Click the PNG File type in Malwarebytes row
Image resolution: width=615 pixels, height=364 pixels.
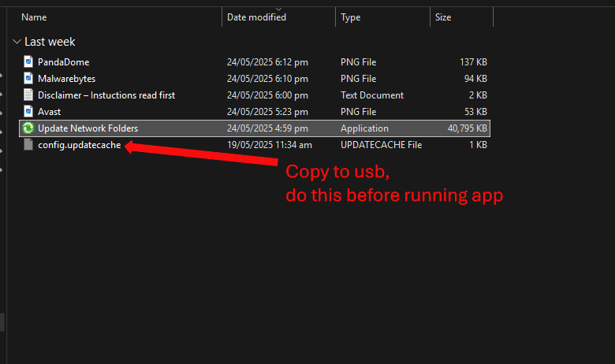coord(359,78)
